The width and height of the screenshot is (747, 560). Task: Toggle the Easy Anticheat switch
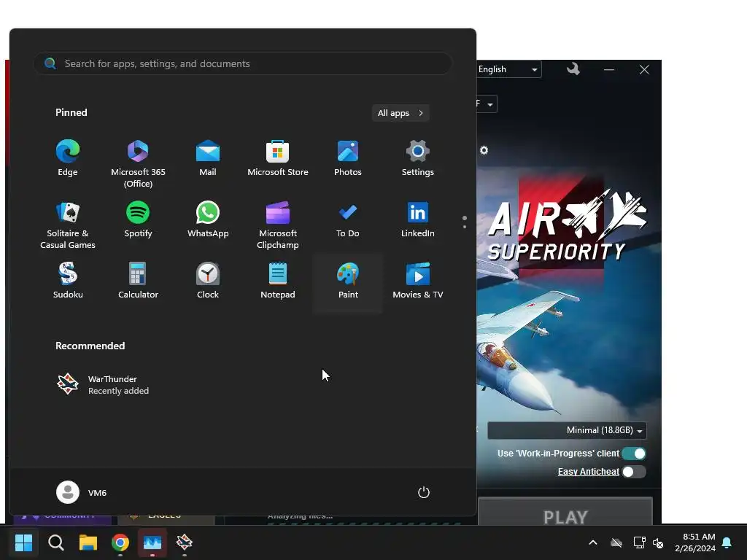coord(634,472)
